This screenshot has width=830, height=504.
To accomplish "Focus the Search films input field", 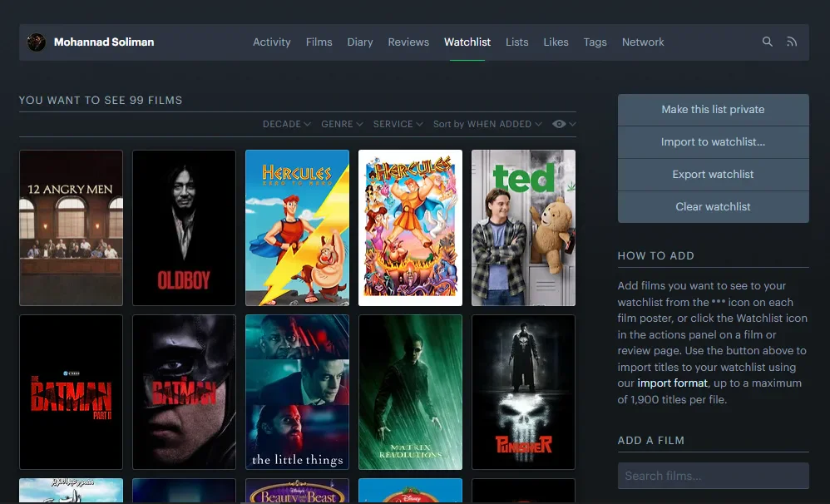I will coord(713,476).
